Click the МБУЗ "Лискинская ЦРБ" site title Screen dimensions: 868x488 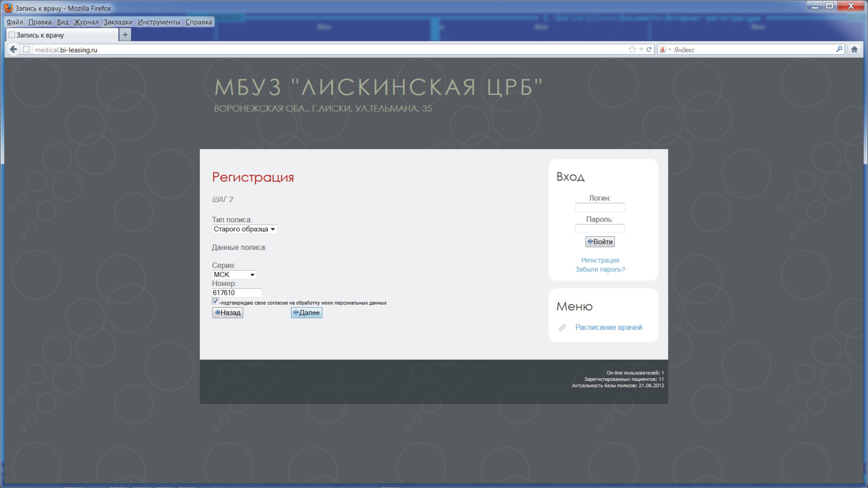pyautogui.click(x=378, y=88)
